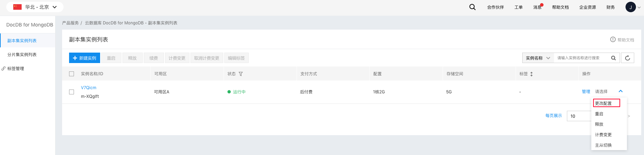Select 更改配置 from the actions menu
Viewport: 644px width, 155px height.
(x=606, y=103)
